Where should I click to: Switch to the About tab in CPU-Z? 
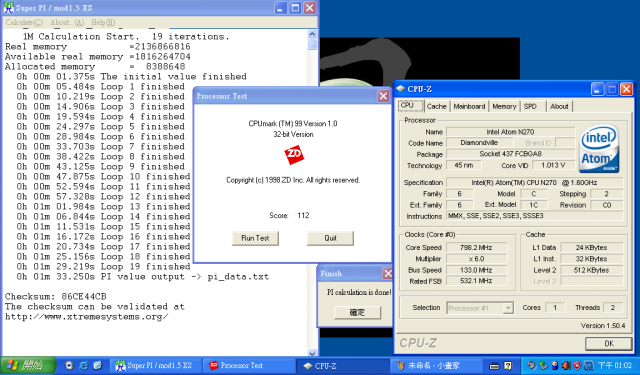click(x=559, y=106)
